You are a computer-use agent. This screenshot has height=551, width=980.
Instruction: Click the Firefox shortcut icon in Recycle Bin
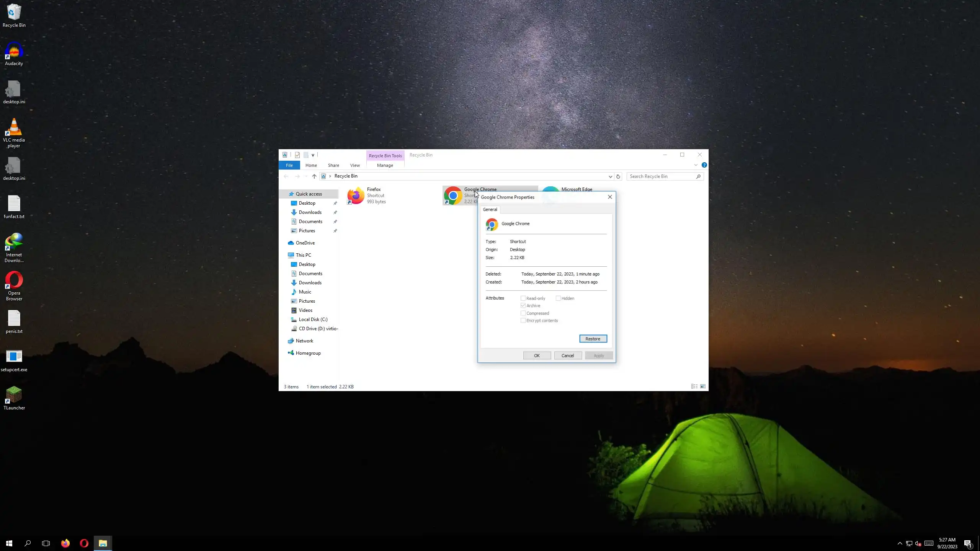tap(356, 196)
